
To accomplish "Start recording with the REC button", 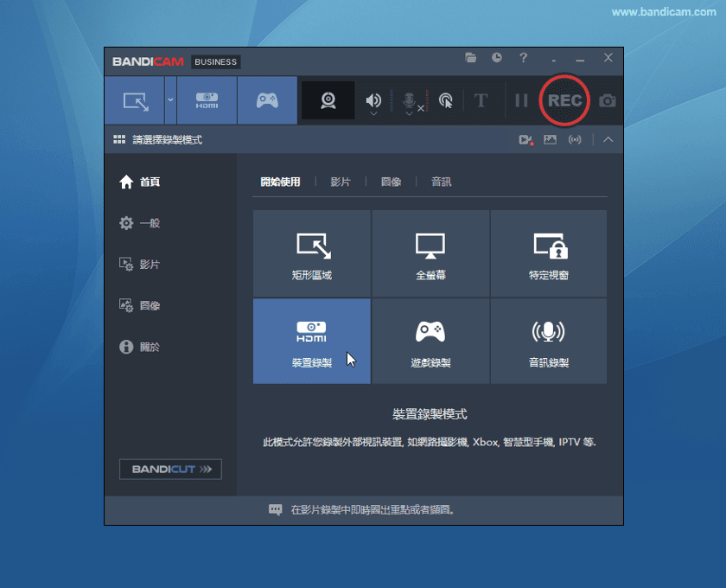I will coord(564,100).
